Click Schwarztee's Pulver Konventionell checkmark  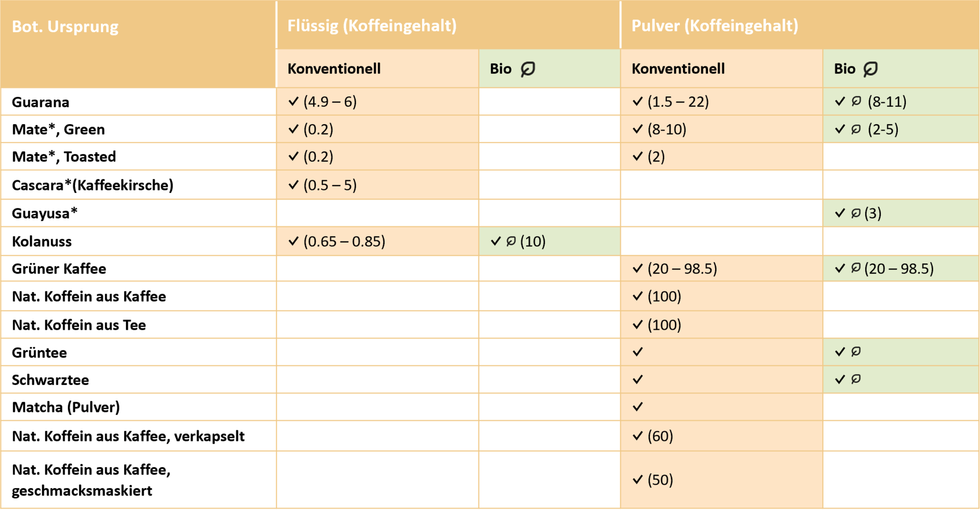point(638,379)
